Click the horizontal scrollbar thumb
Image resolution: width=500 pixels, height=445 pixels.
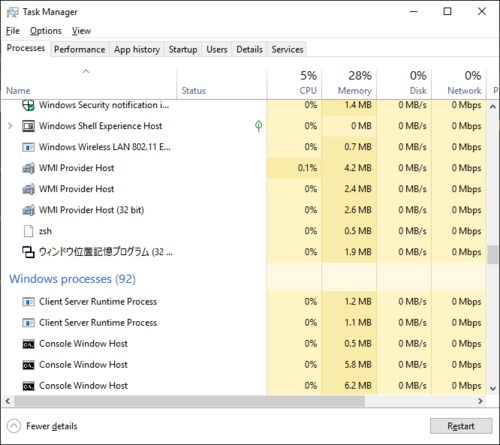click(189, 401)
